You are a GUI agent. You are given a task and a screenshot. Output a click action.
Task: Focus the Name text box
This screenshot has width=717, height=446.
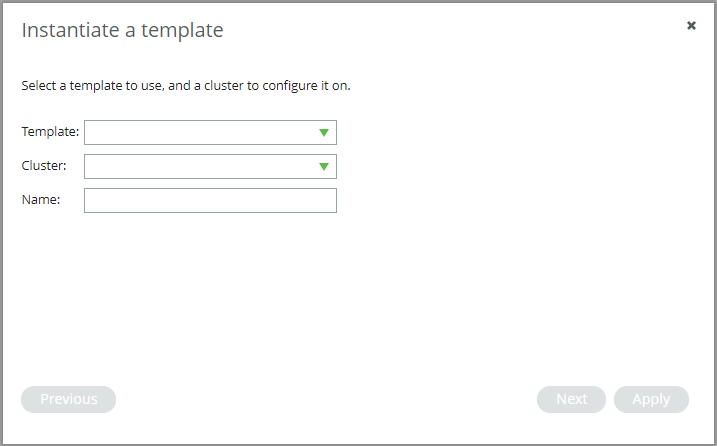210,200
